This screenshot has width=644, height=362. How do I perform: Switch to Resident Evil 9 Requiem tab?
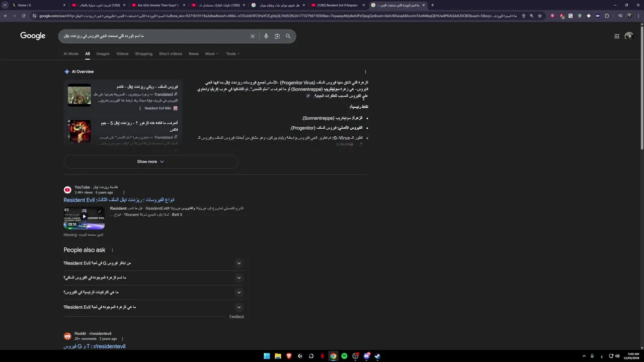[338, 5]
